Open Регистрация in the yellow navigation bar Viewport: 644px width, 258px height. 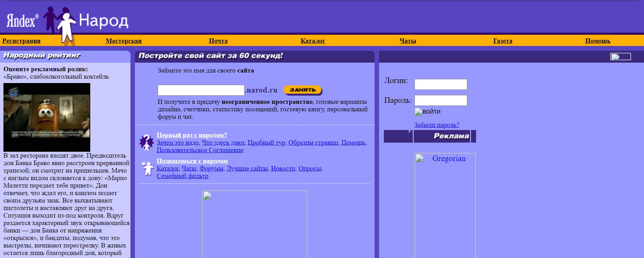coord(21,41)
